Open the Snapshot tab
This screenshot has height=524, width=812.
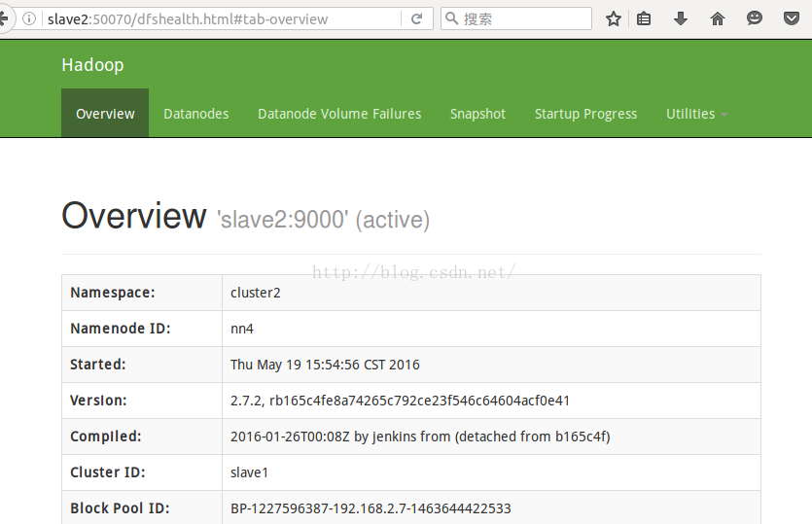(x=477, y=114)
